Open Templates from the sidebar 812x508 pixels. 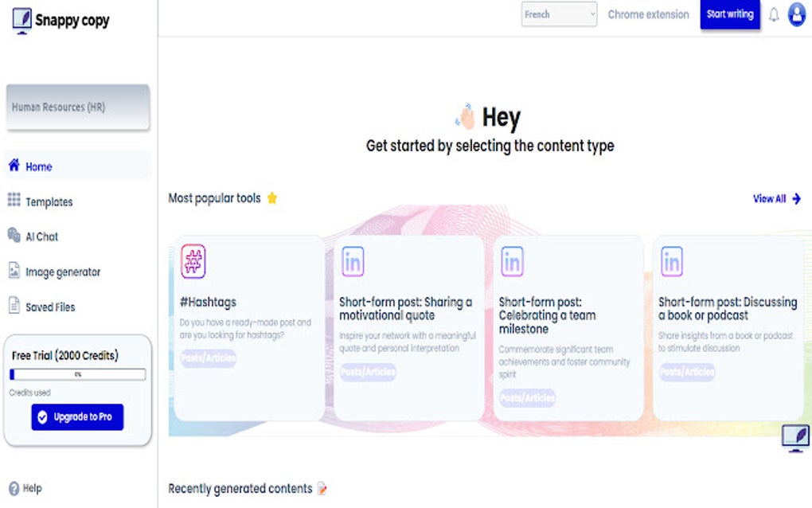coord(49,201)
